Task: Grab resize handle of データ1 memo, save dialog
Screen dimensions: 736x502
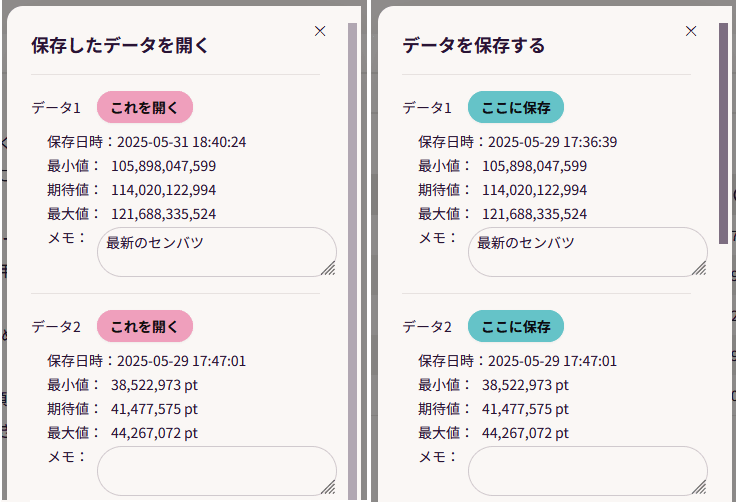Action: pos(699,268)
